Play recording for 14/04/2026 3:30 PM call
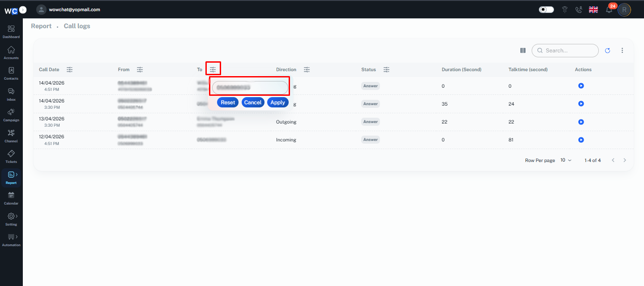The width and height of the screenshot is (644, 286). pos(581,104)
